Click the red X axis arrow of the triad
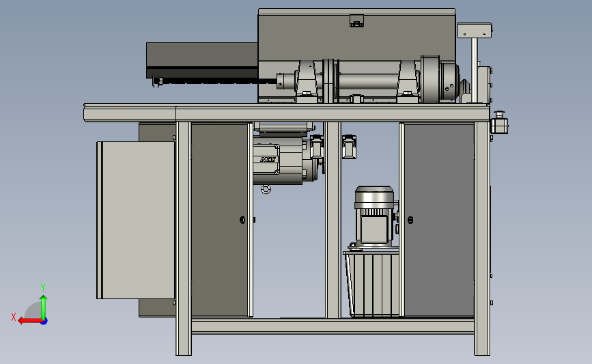Screen dimensions: 592x364 [x=29, y=321]
